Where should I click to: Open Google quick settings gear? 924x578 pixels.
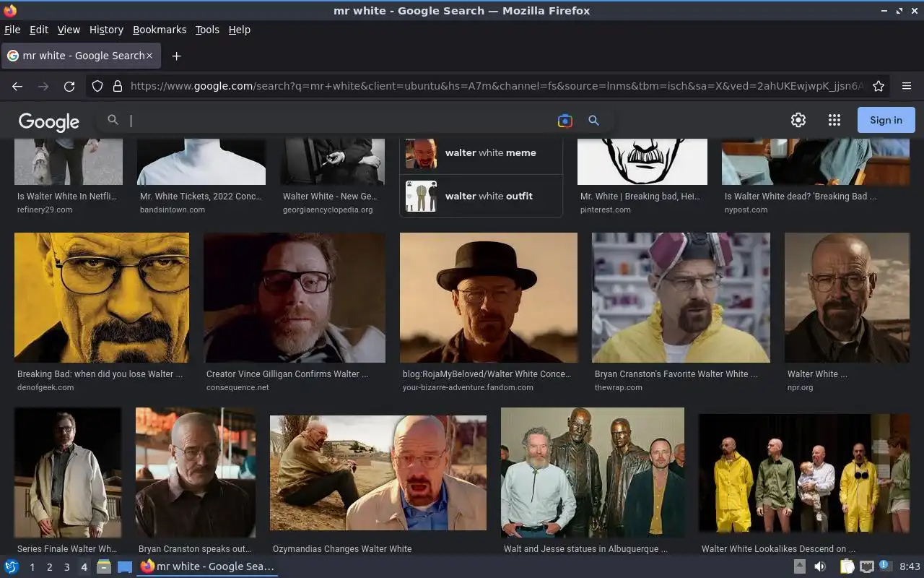[x=798, y=120]
